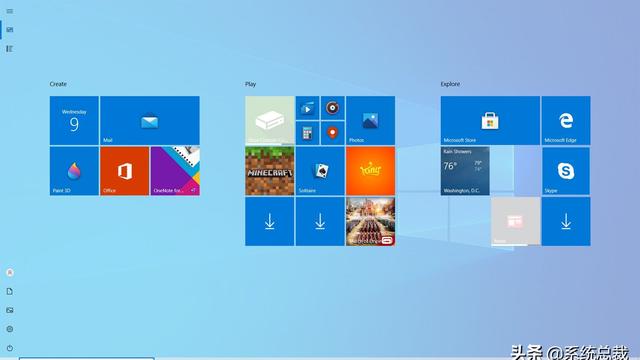Open the Mail tile
The width and height of the screenshot is (640, 360).
pos(150,120)
